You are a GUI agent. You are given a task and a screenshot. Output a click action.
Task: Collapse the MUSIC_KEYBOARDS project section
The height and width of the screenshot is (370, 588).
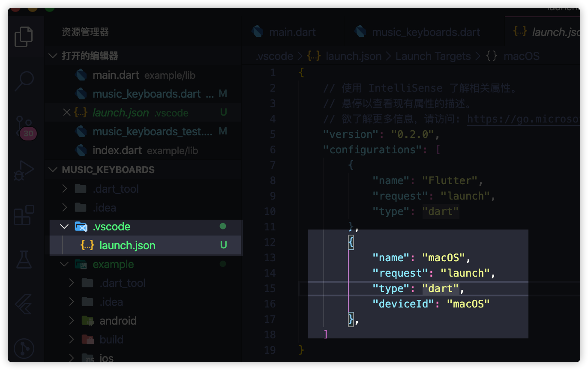coord(53,170)
